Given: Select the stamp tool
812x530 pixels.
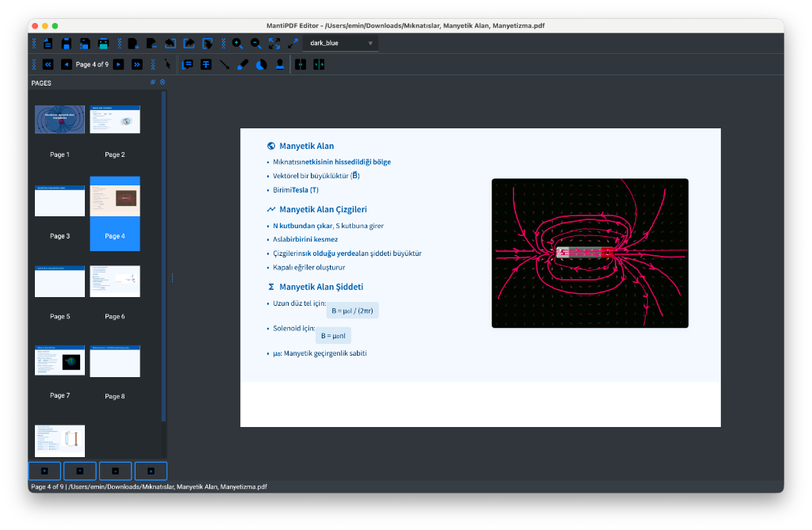Looking at the screenshot, I should [x=279, y=64].
